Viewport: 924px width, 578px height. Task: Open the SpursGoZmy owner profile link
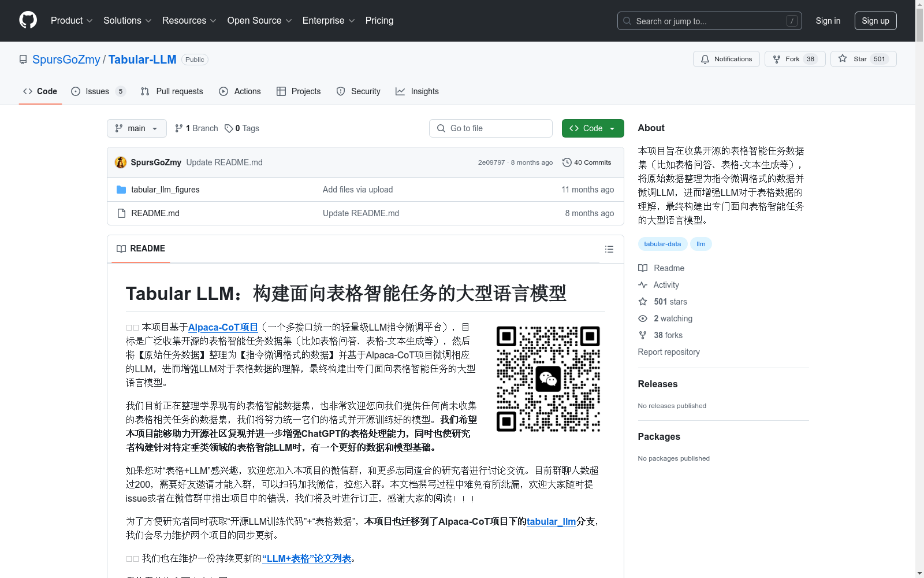click(x=66, y=60)
